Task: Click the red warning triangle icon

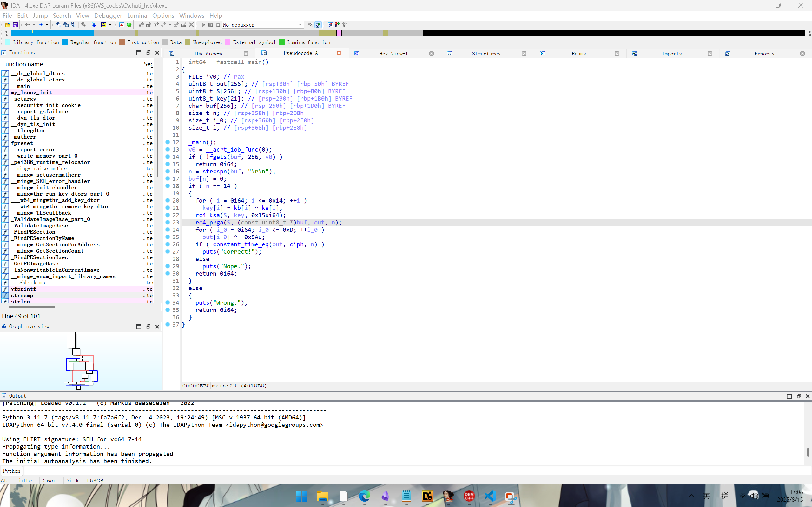Action: [122, 25]
